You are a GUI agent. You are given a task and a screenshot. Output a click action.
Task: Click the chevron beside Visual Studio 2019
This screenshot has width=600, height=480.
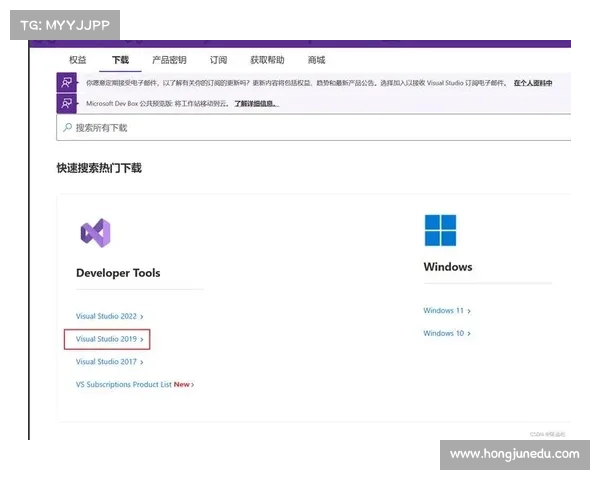(x=142, y=340)
